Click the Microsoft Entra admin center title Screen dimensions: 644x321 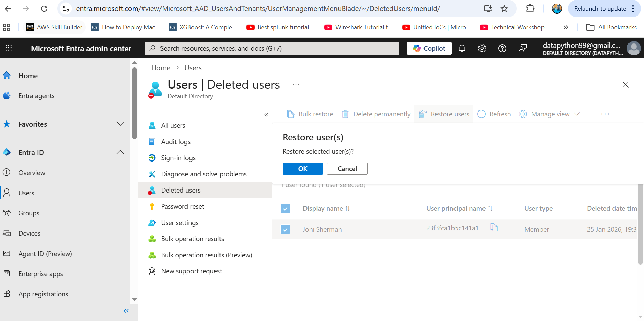[x=81, y=49]
